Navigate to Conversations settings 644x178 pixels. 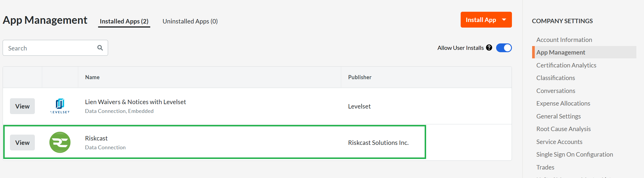[x=556, y=91]
